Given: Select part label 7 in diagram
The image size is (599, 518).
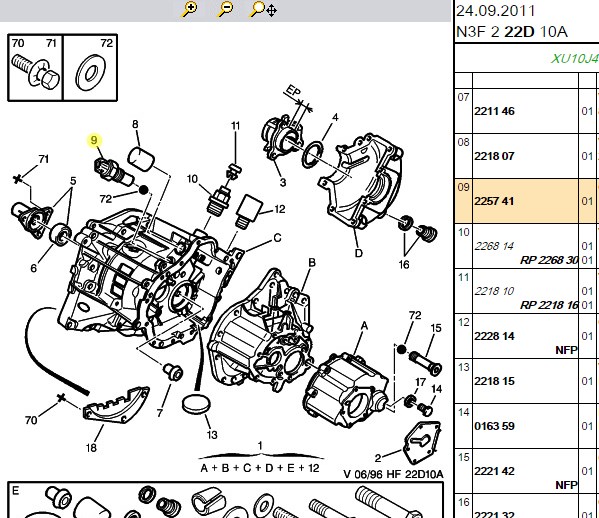Looking at the screenshot, I should (160, 413).
